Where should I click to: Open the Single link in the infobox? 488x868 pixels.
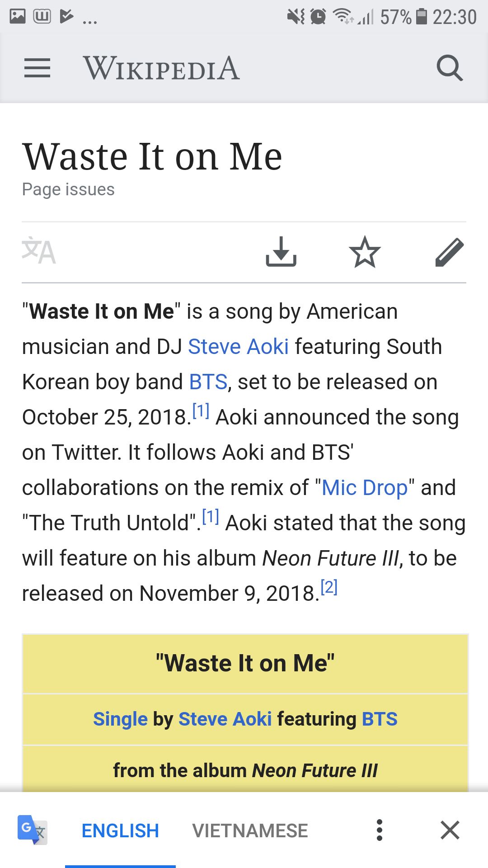[x=120, y=719]
